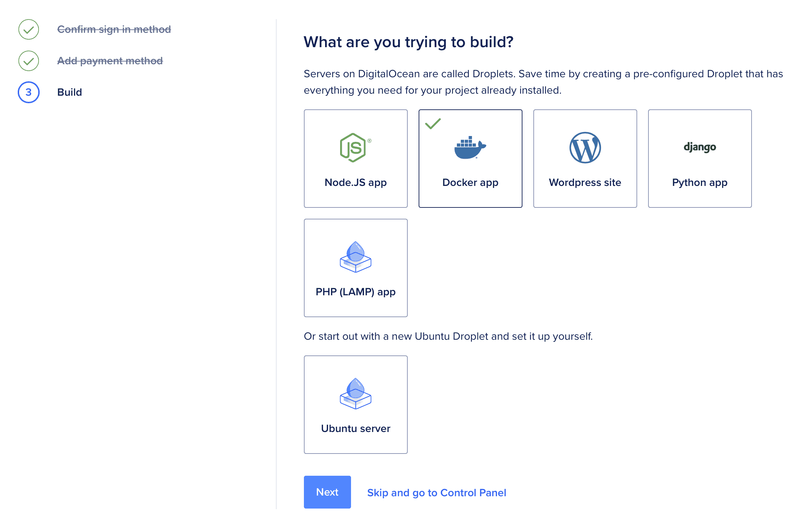Screen dimensions: 812x527
Task: Pick the PHP (LAMP) app label
Action: [355, 292]
